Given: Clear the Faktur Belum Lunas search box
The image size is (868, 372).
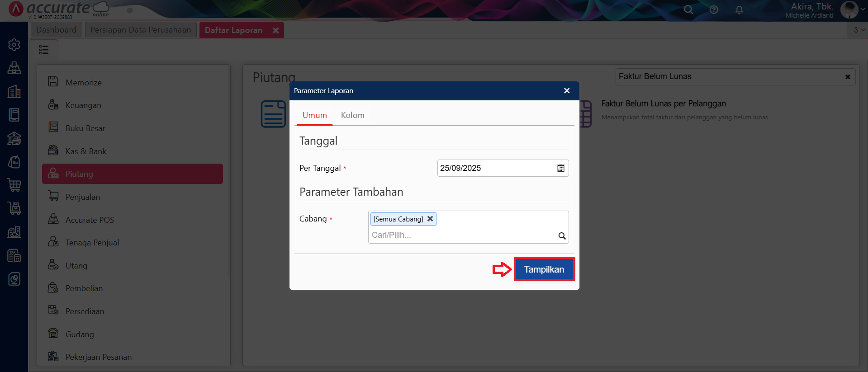Looking at the screenshot, I should pyautogui.click(x=848, y=77).
